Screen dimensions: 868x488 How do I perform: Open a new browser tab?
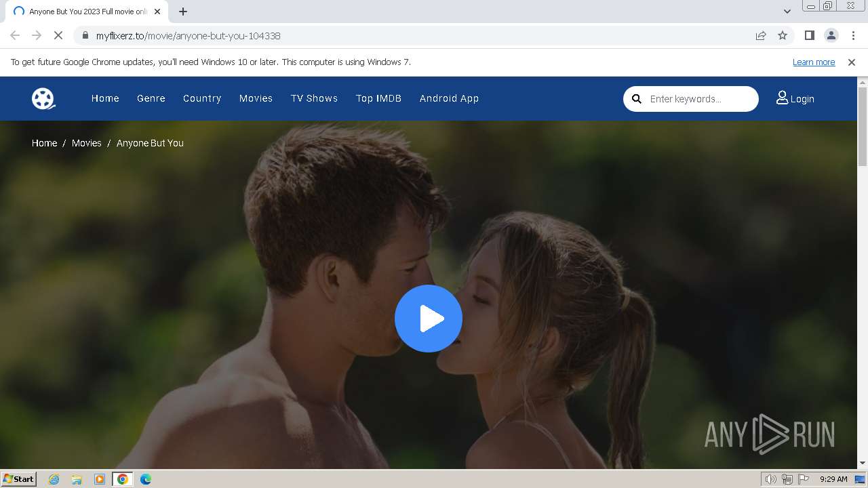click(183, 12)
